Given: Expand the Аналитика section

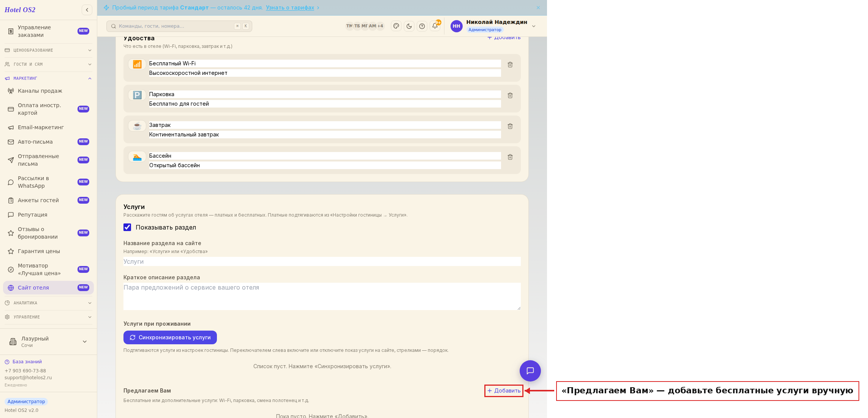Looking at the screenshot, I should tap(48, 303).
